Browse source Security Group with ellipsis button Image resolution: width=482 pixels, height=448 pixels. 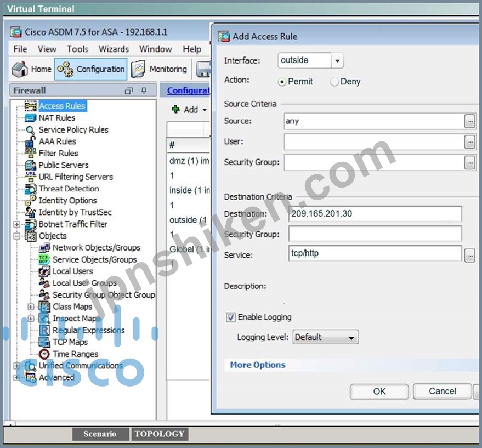tap(470, 163)
